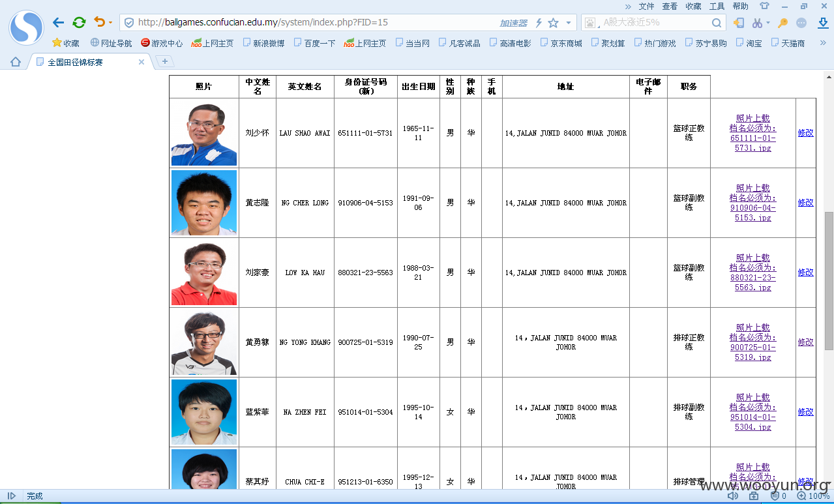This screenshot has width=834, height=504.
Task: Click the photo of 蓝紫菲
Action: [204, 412]
